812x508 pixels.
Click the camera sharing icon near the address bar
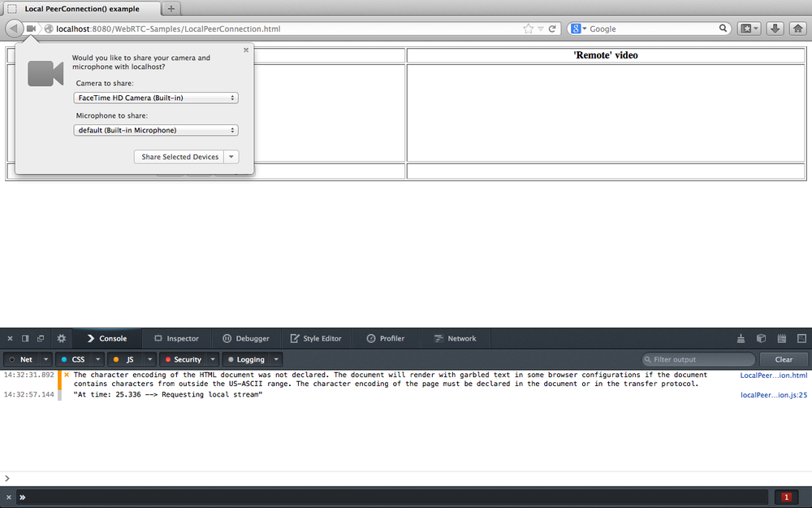31,28
